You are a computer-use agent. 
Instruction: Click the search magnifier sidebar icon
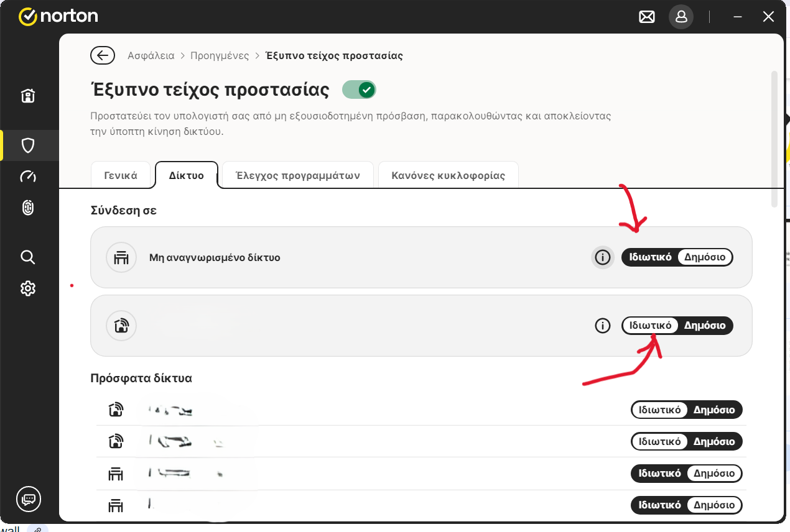pyautogui.click(x=28, y=257)
